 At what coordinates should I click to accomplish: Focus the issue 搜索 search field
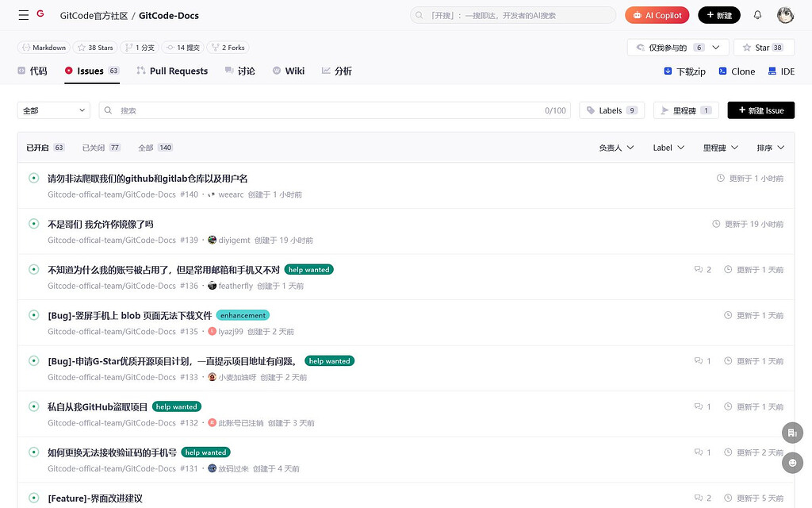point(335,110)
